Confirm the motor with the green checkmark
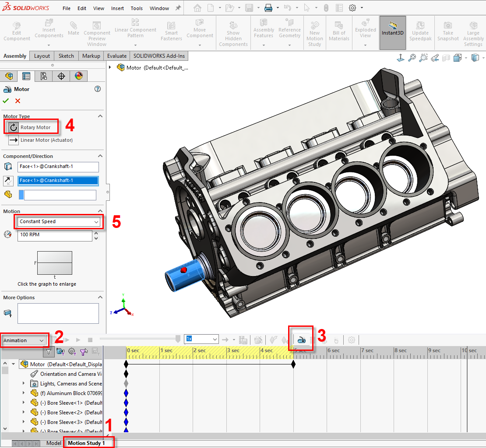This screenshot has height=448, width=486. [6, 101]
